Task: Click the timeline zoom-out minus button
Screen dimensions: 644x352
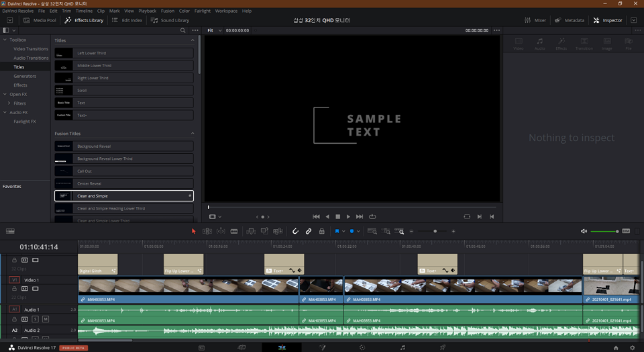Action: tap(411, 231)
